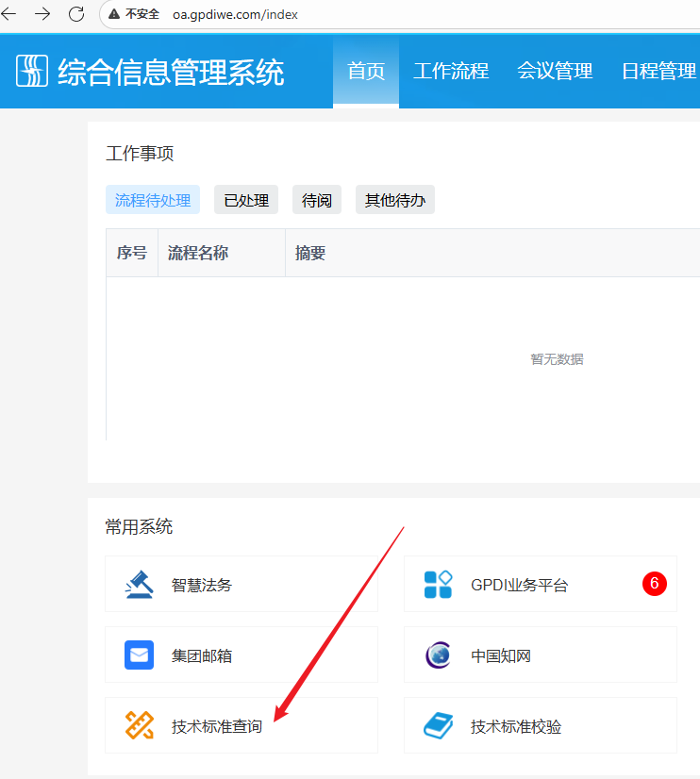Switch to the 首页 navigation tab

(366, 72)
